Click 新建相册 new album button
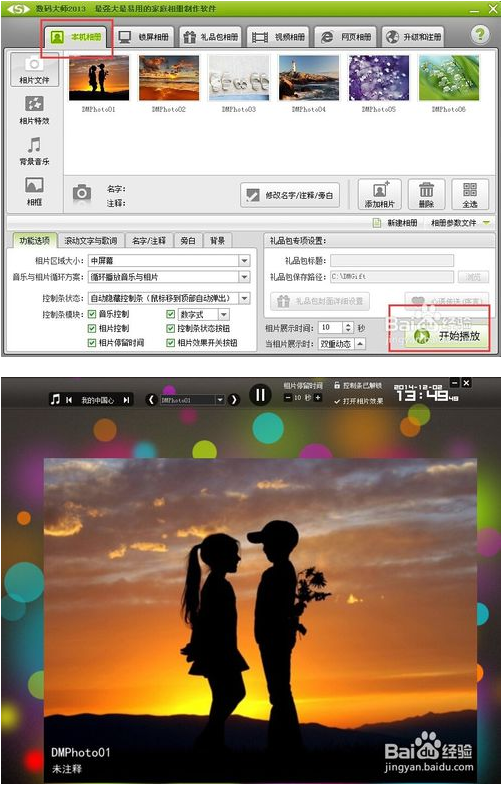The width and height of the screenshot is (503, 785). click(x=395, y=223)
